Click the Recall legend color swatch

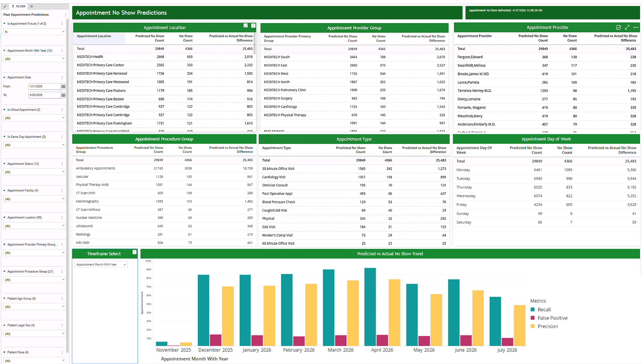tap(532, 310)
